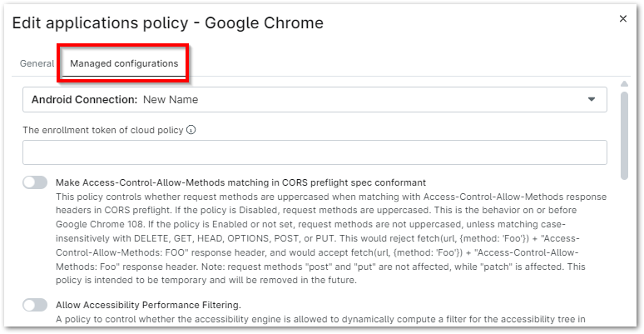Click the 'Edit applications policy - Google Chrome' heading
Screen dimensions: 644x334
tap(167, 22)
